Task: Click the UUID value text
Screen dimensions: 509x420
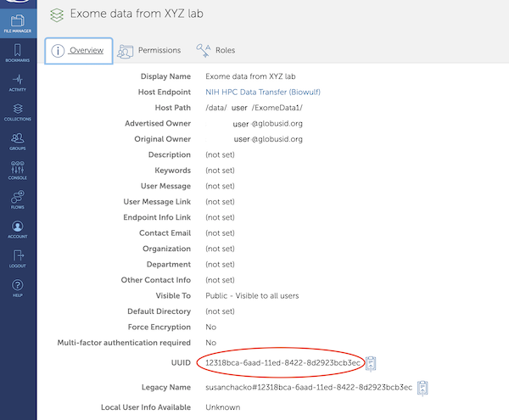Action: point(283,363)
